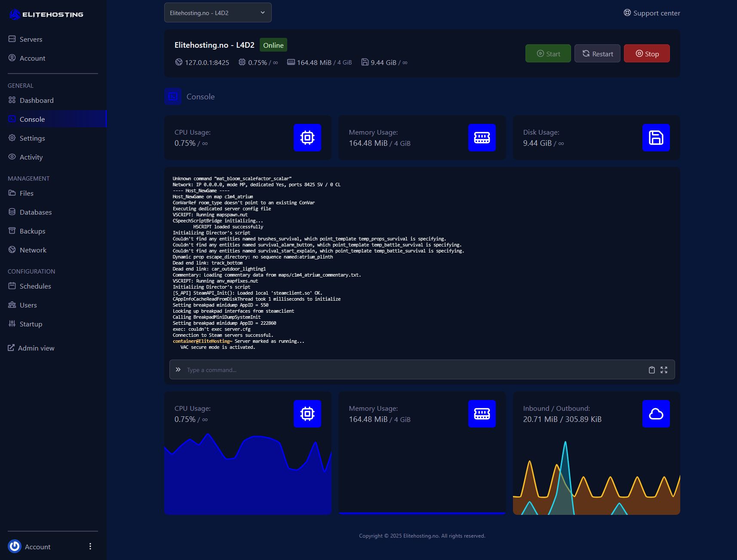Restart the server

[x=597, y=53]
